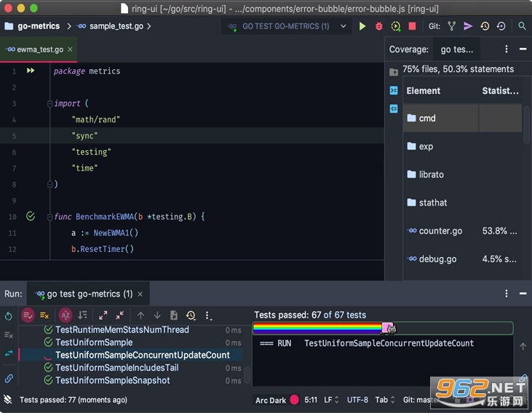Close the go test go-metrics run tab
The height and width of the screenshot is (413, 532).
[x=140, y=294]
